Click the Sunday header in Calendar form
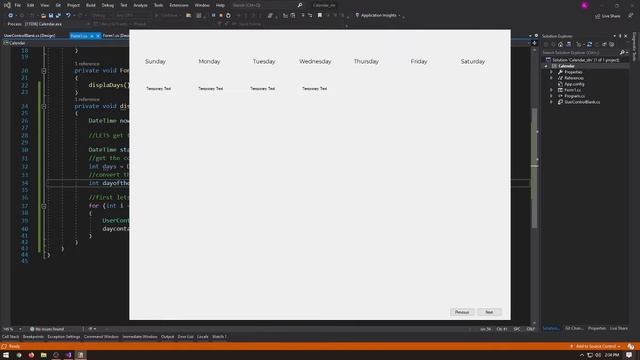Image resolution: width=640 pixels, height=360 pixels. tap(155, 62)
